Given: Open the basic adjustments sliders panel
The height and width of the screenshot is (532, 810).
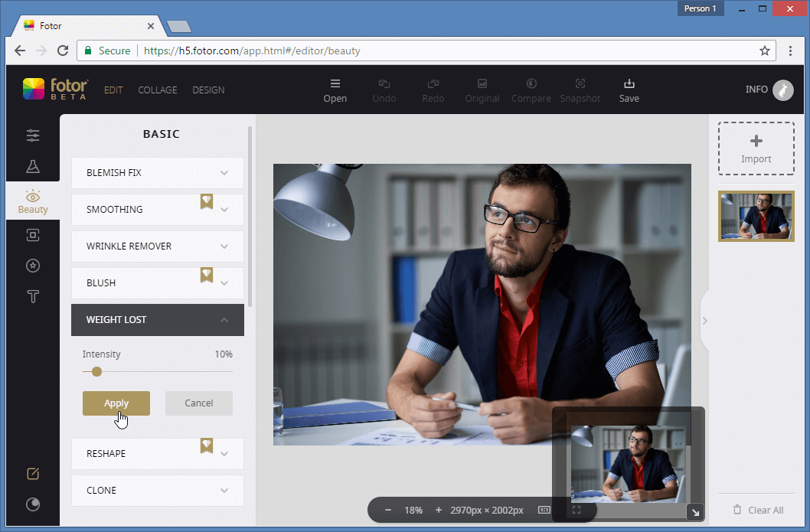Looking at the screenshot, I should point(33,135).
